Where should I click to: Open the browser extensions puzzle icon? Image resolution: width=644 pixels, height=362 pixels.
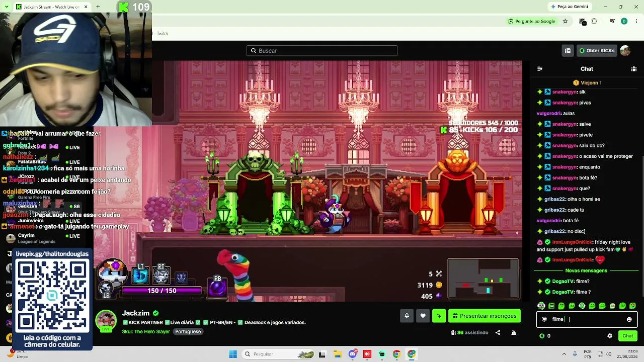coord(594,21)
